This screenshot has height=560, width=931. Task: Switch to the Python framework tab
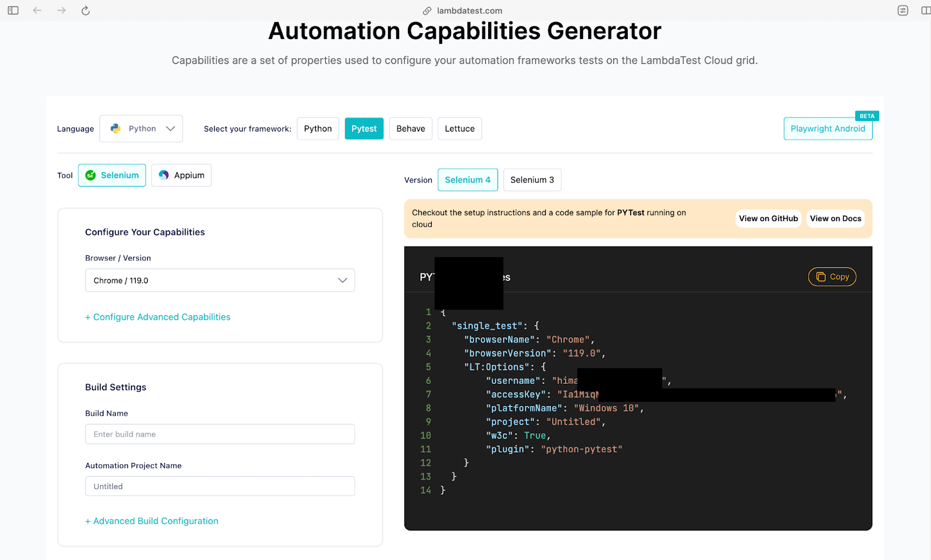[317, 129]
